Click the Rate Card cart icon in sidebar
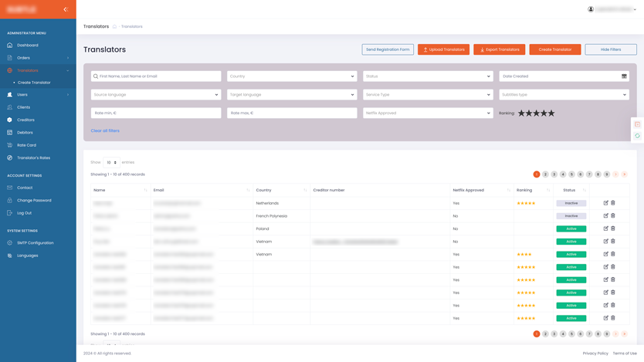This screenshot has width=644, height=362. click(10, 145)
